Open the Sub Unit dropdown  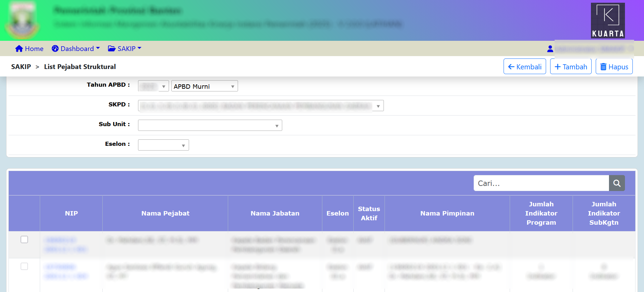click(x=210, y=125)
